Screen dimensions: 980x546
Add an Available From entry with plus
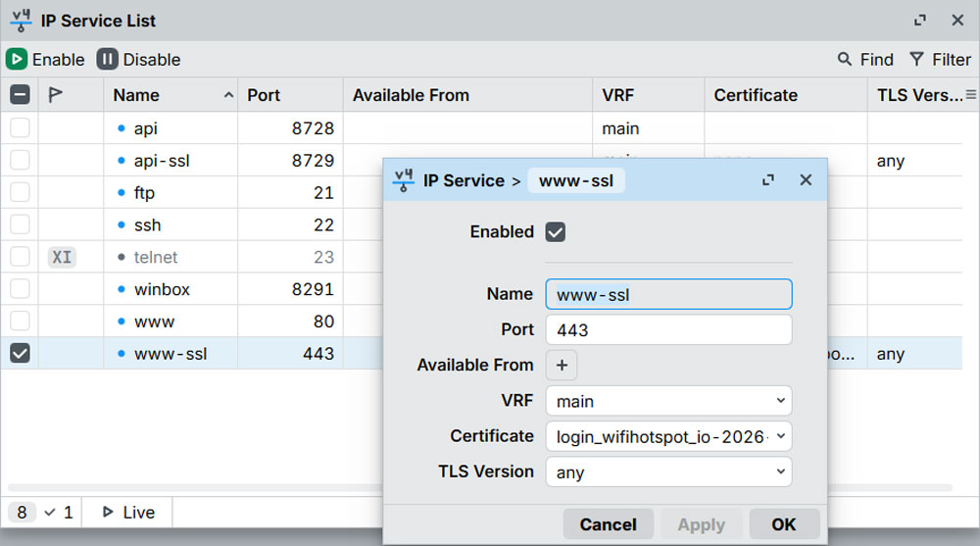(x=562, y=366)
